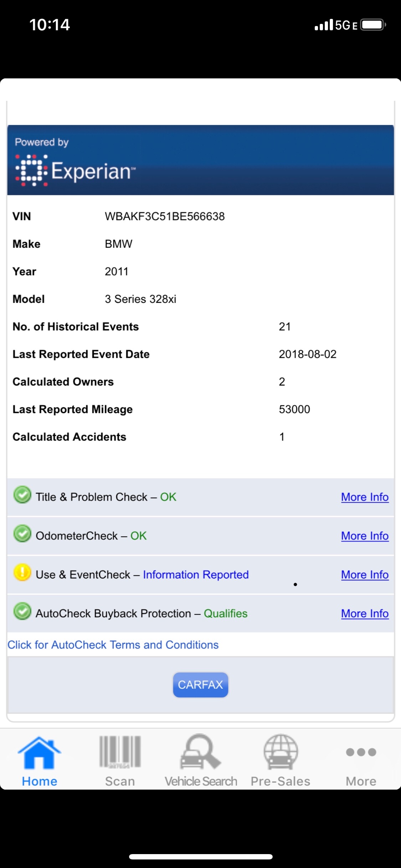401x868 pixels.
Task: Open More Info for Use & EventCheck
Action: (x=365, y=575)
